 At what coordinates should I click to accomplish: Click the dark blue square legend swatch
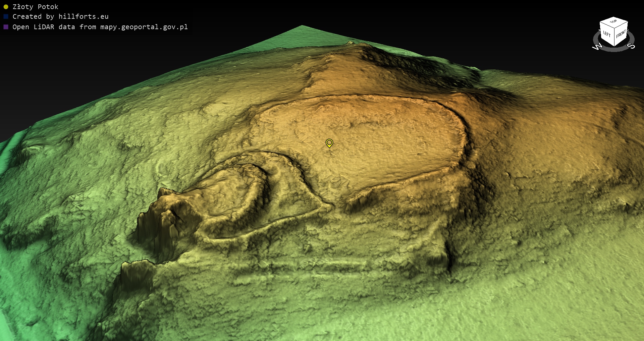coord(6,16)
